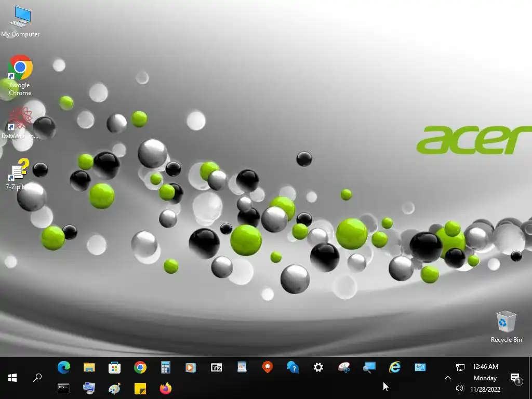Open Sticky Notes from taskbar
The image size is (532, 399).
(140, 389)
